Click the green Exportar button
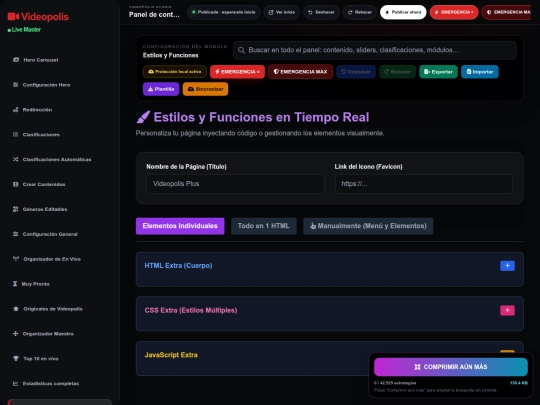The width and height of the screenshot is (540, 405). pos(438,72)
